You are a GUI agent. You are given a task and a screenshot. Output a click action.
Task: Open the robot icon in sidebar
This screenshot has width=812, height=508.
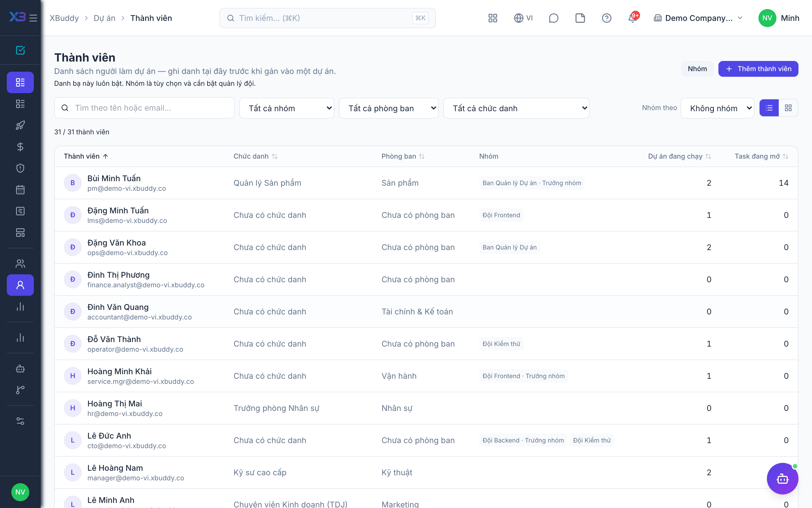coord(20,369)
